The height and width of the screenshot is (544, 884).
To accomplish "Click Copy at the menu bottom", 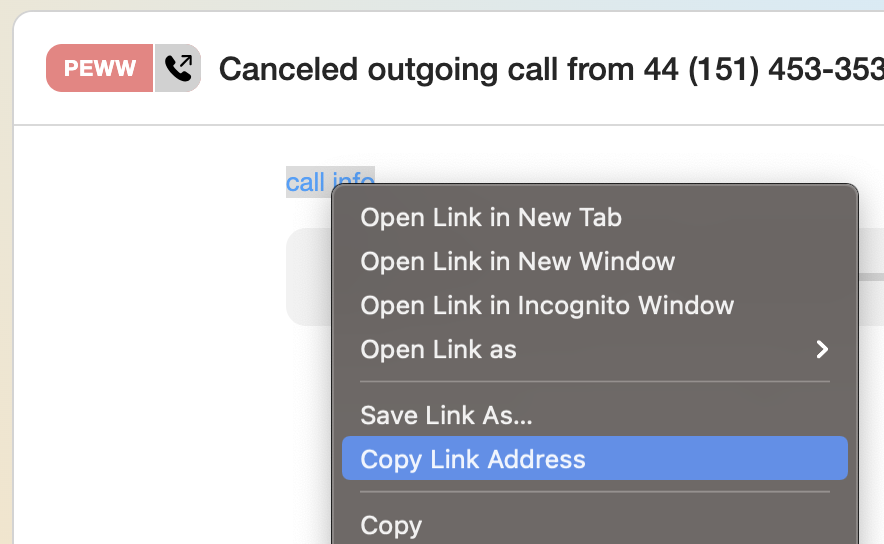I will pyautogui.click(x=391, y=525).
